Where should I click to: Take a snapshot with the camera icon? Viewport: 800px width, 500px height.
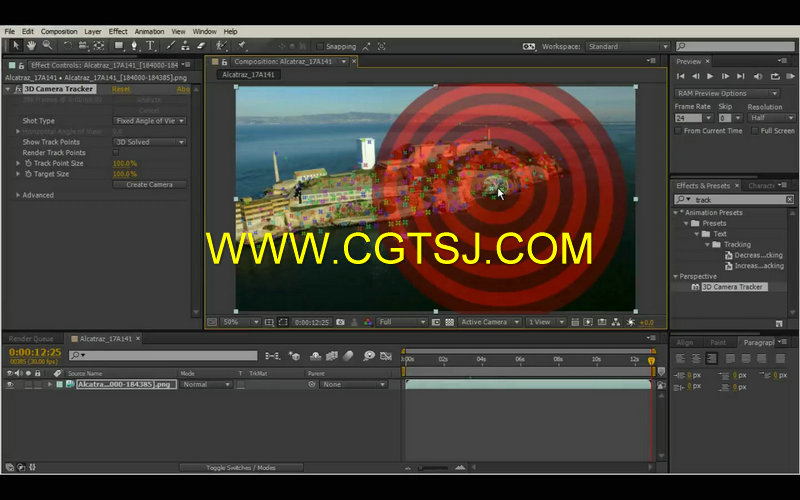pyautogui.click(x=340, y=322)
